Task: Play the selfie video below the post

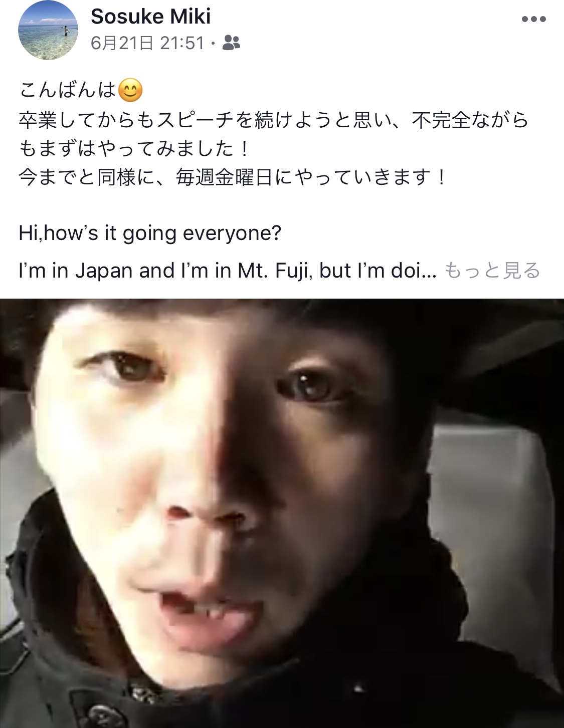Action: 282,513
